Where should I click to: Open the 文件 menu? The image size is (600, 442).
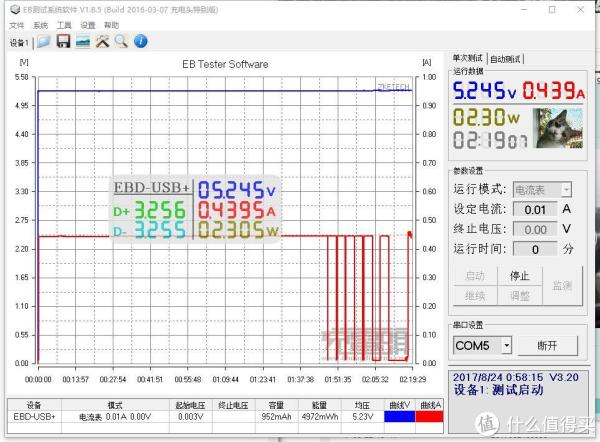pyautogui.click(x=16, y=25)
